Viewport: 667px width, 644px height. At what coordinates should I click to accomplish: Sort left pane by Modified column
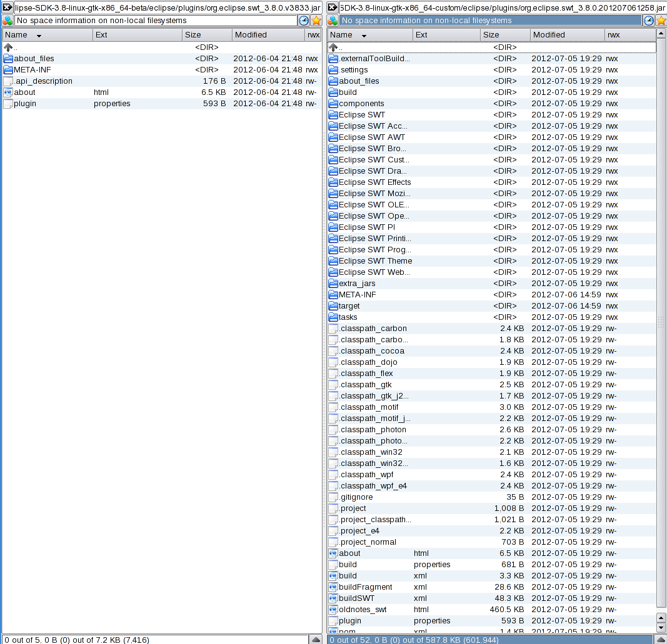pyautogui.click(x=268, y=35)
